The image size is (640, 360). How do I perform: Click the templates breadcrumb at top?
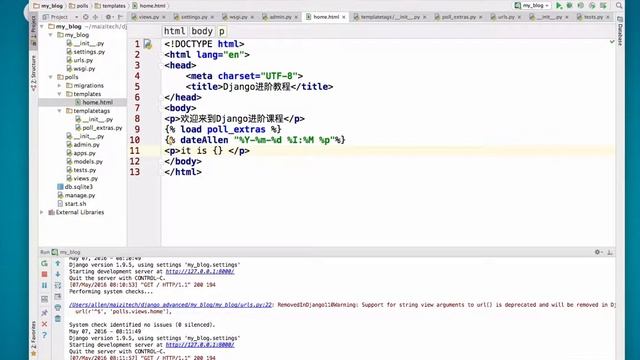[x=110, y=6]
